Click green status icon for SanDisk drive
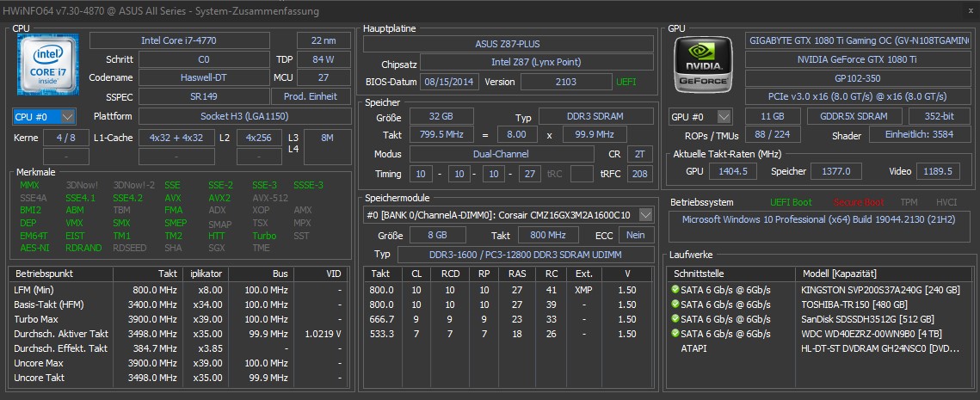The height and width of the screenshot is (400, 980). tap(675, 319)
